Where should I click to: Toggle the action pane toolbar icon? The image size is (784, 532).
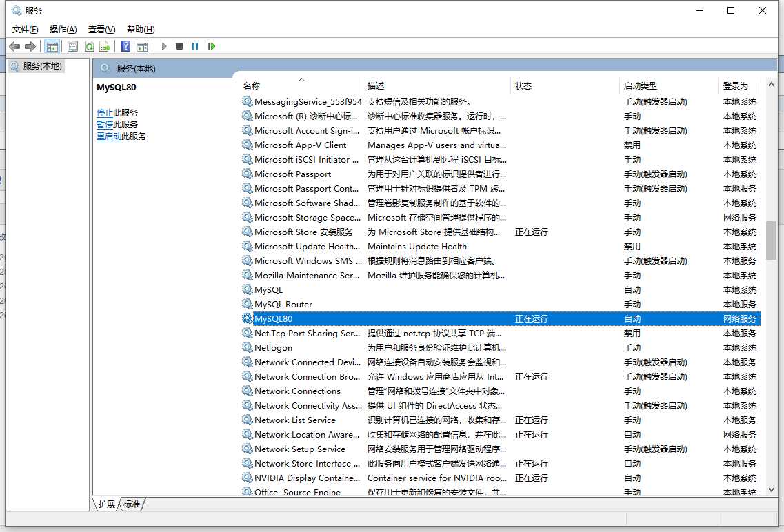[142, 46]
